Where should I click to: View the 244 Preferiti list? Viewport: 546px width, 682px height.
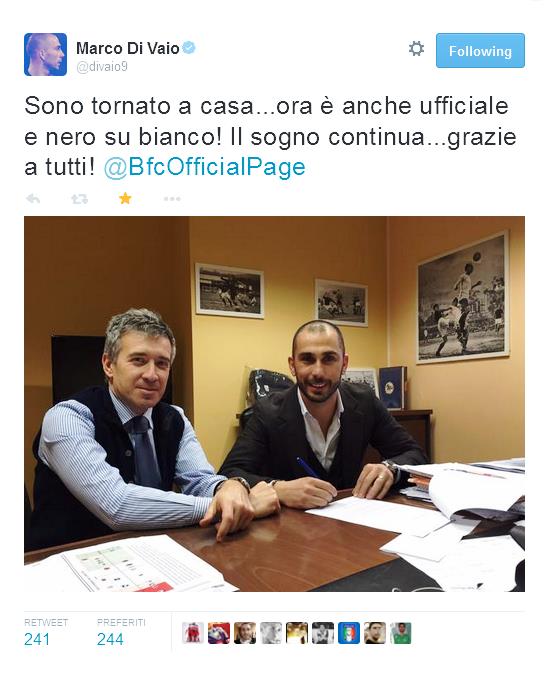(x=121, y=632)
